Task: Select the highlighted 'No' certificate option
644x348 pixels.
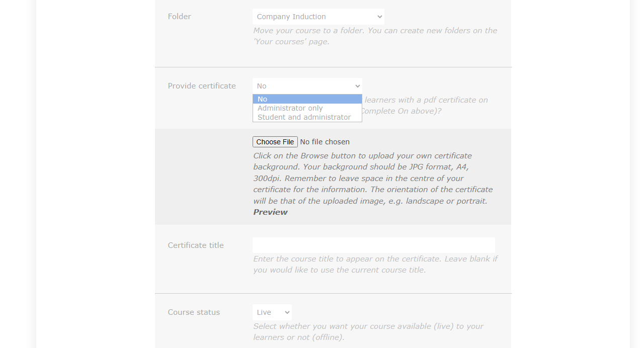Action: 307,99
